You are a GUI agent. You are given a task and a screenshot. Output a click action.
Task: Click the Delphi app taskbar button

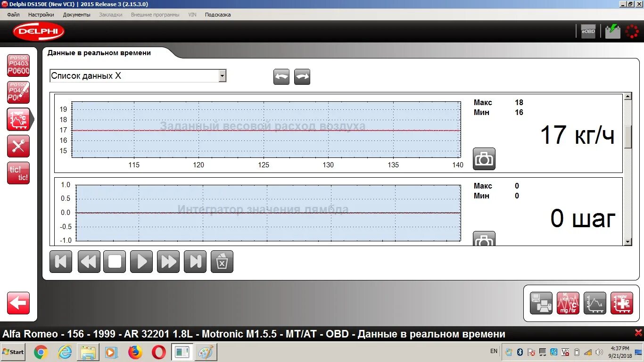(182, 352)
